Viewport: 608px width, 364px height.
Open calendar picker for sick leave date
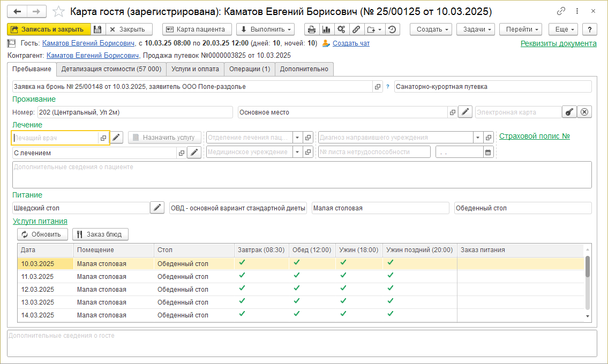[x=488, y=152]
